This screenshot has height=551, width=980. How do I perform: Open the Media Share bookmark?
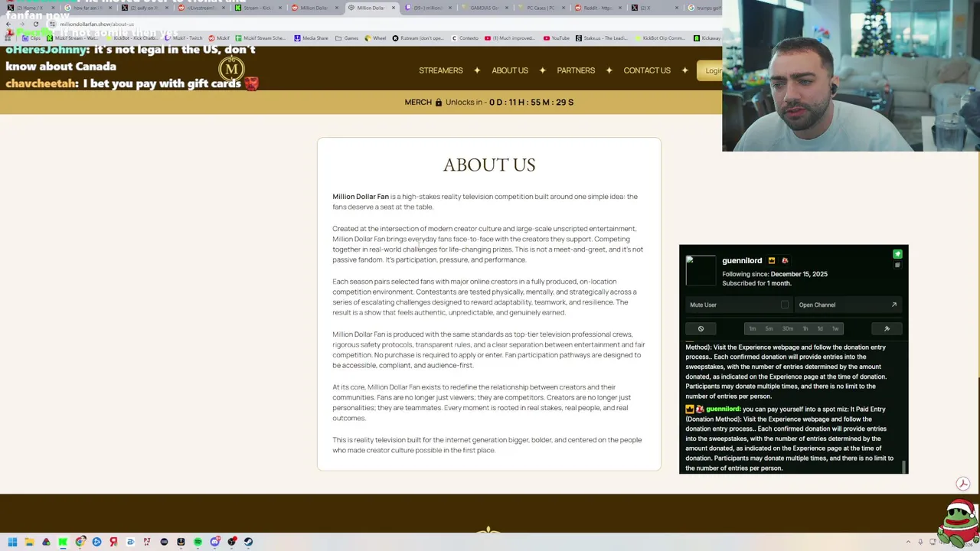click(311, 37)
